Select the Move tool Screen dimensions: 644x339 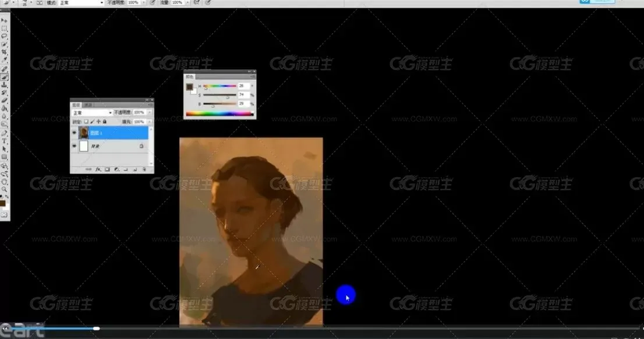4,20
